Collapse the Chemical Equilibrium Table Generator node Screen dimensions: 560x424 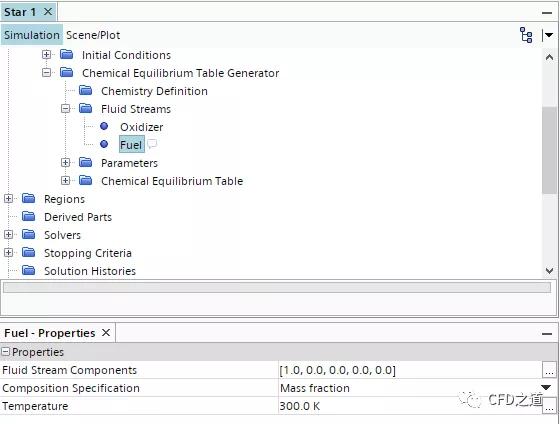click(x=46, y=73)
